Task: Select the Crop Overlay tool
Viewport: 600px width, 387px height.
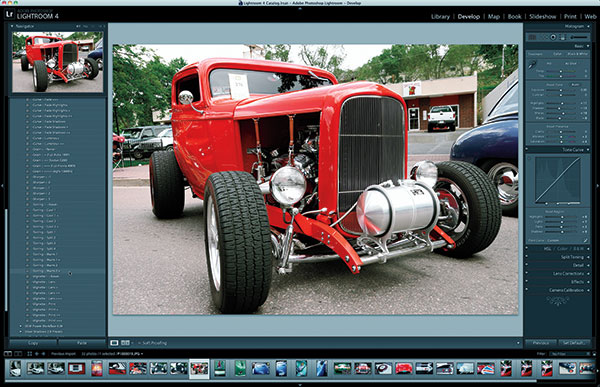Action: click(x=532, y=37)
